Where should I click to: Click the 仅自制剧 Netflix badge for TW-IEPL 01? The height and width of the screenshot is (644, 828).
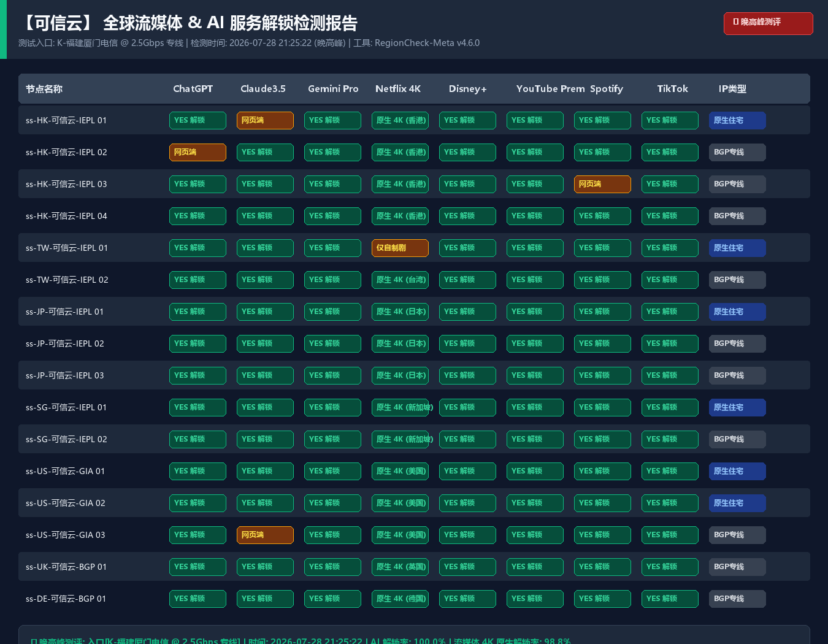coord(400,248)
